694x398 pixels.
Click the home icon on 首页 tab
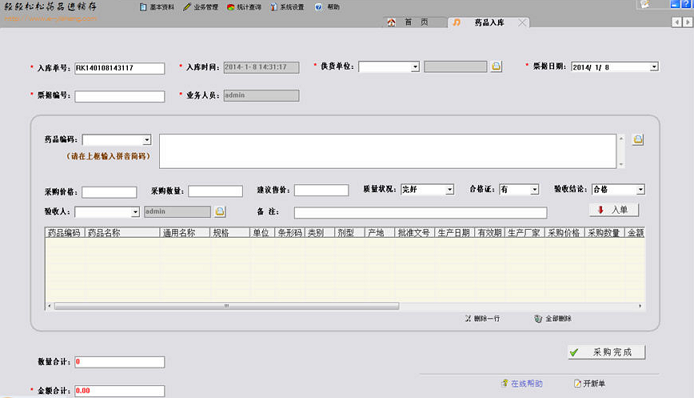click(391, 23)
